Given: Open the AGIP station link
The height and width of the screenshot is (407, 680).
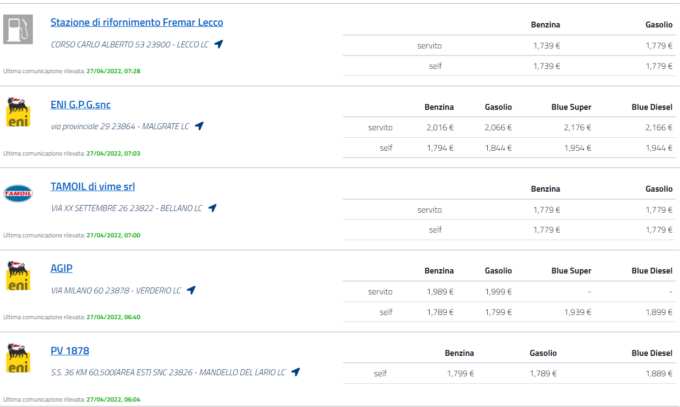Looking at the screenshot, I should [x=62, y=268].
